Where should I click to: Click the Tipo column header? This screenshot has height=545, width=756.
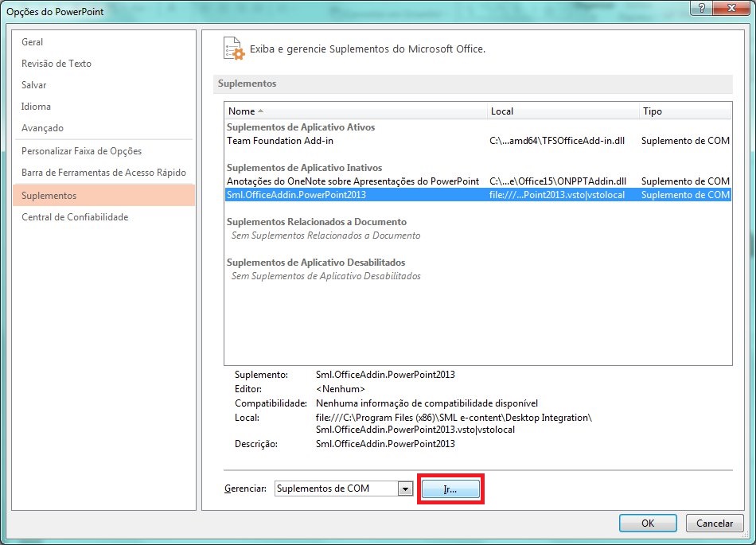pos(652,111)
